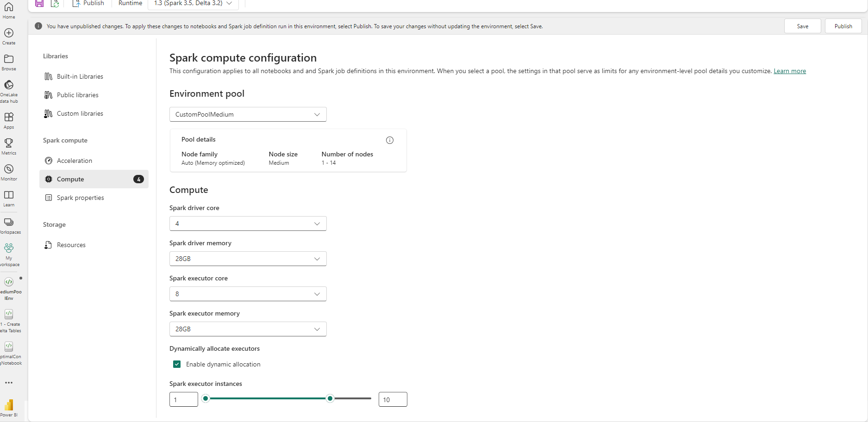Edit the minimum executor instances input field
This screenshot has height=422, width=868.
(x=183, y=399)
